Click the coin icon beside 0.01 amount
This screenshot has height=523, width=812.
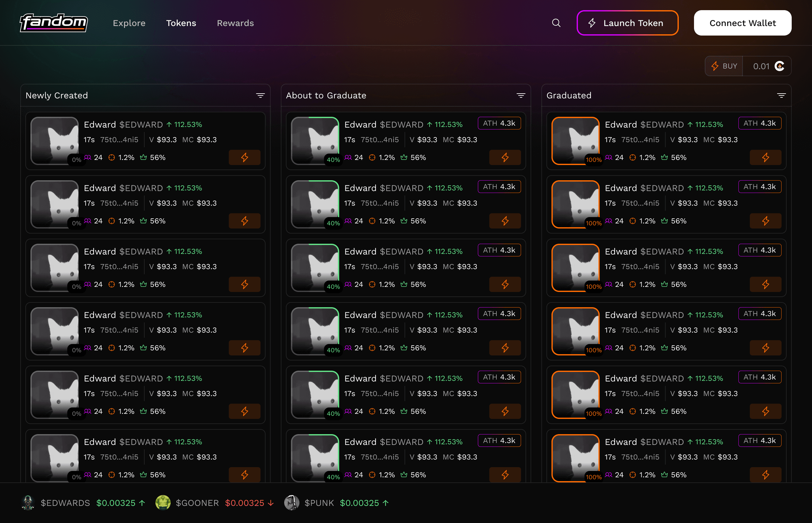[x=779, y=66]
